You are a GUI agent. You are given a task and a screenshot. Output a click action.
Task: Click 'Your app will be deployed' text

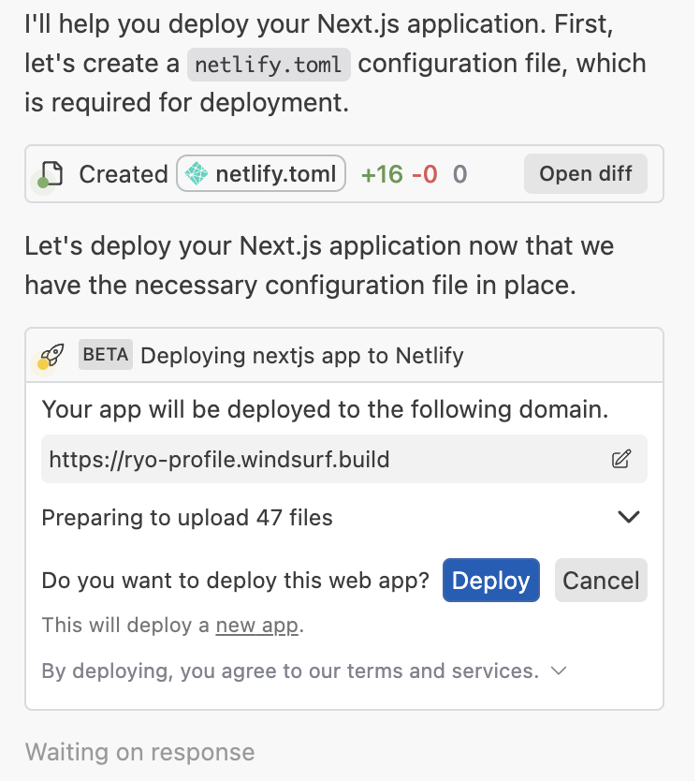pos(325,409)
